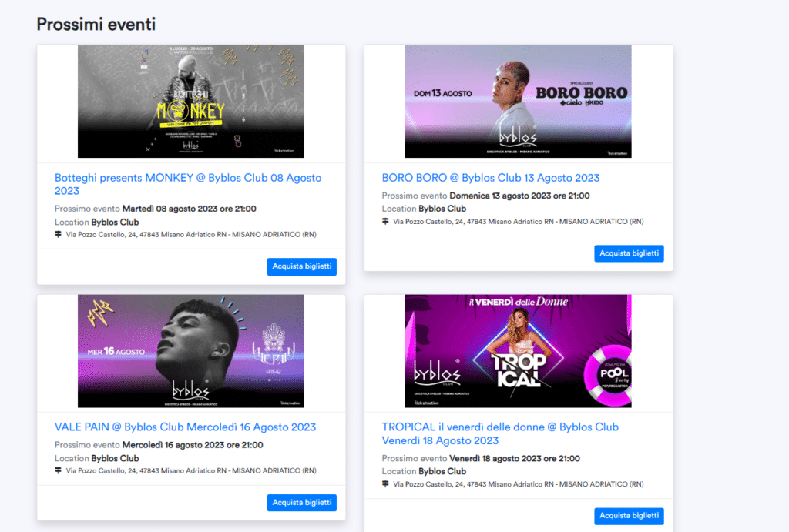Select the date 'Martedì 08 agosto 2023 ore 21:00'
Image resolution: width=789 pixels, height=532 pixels.
tap(190, 209)
